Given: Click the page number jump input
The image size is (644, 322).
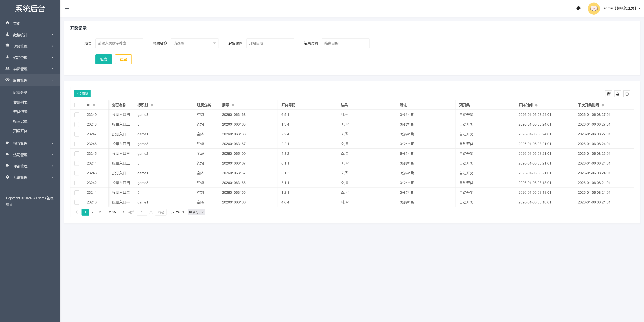Looking at the screenshot, I should click(142, 212).
